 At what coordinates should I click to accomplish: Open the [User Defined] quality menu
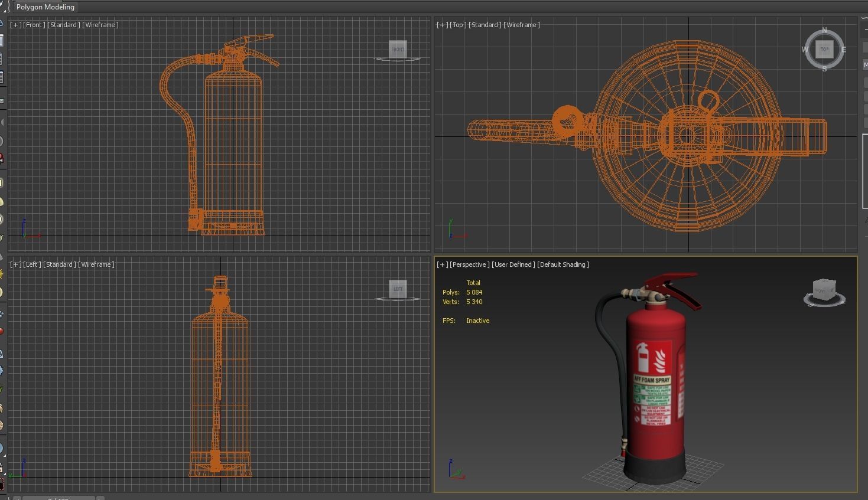513,264
